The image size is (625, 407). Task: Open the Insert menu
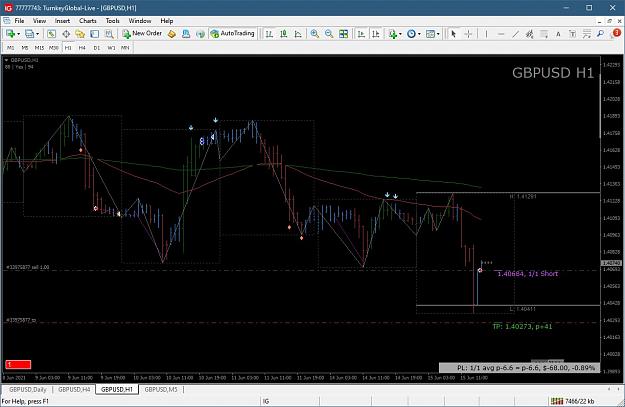pyautogui.click(x=62, y=21)
